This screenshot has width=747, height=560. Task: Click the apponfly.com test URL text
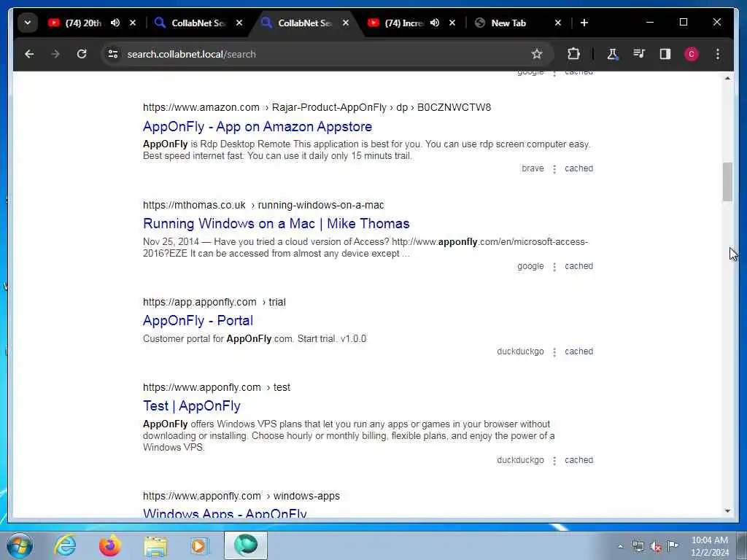pos(216,387)
